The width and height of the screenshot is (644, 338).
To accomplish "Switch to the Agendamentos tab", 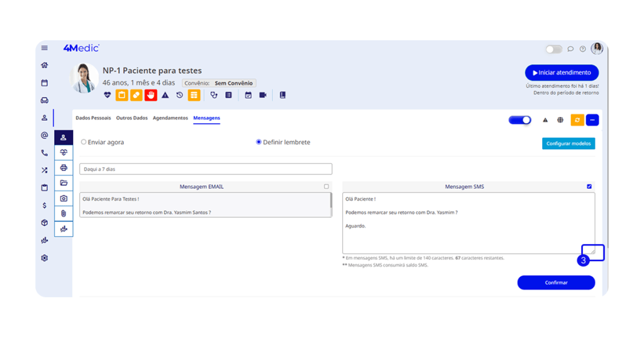I will tap(170, 118).
